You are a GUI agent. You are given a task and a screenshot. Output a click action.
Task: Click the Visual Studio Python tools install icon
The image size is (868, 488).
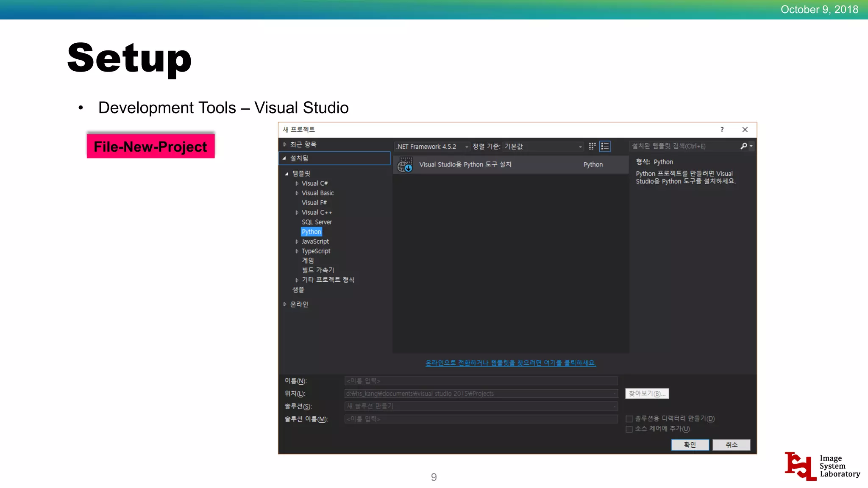click(x=405, y=164)
